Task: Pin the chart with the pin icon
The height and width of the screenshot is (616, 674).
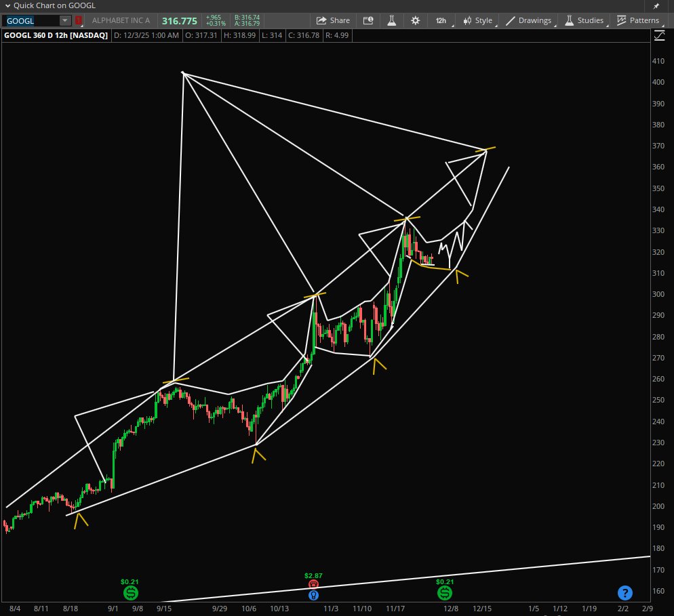Action: click(x=656, y=5)
